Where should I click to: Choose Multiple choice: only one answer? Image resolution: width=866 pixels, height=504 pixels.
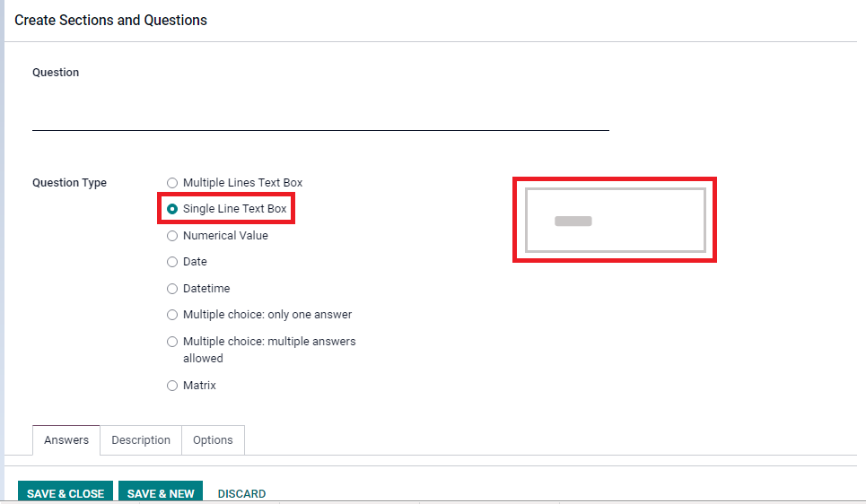click(x=172, y=315)
